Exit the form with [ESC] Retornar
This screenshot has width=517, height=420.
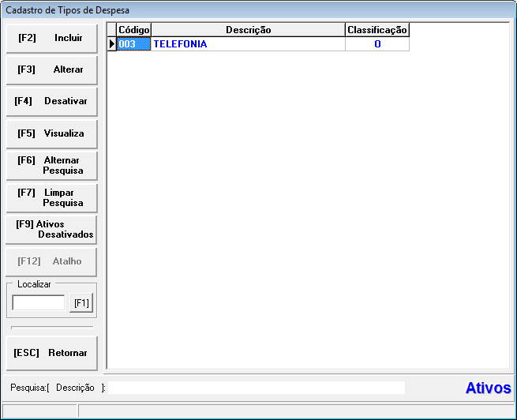51,353
